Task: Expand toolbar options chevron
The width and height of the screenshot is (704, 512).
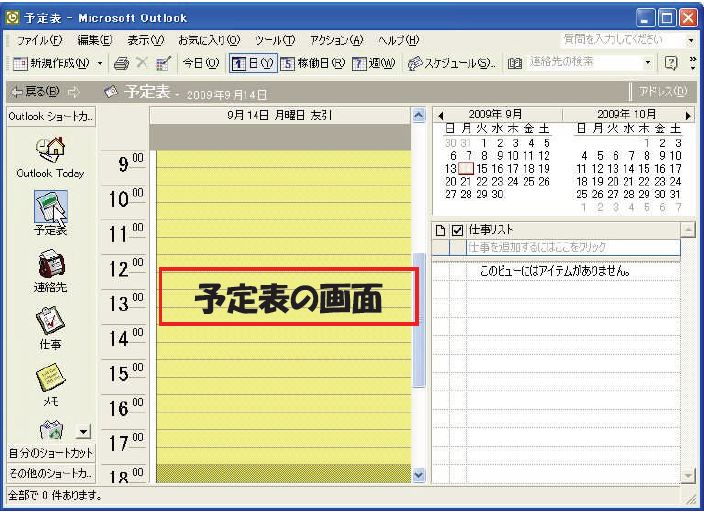Action: point(693,63)
